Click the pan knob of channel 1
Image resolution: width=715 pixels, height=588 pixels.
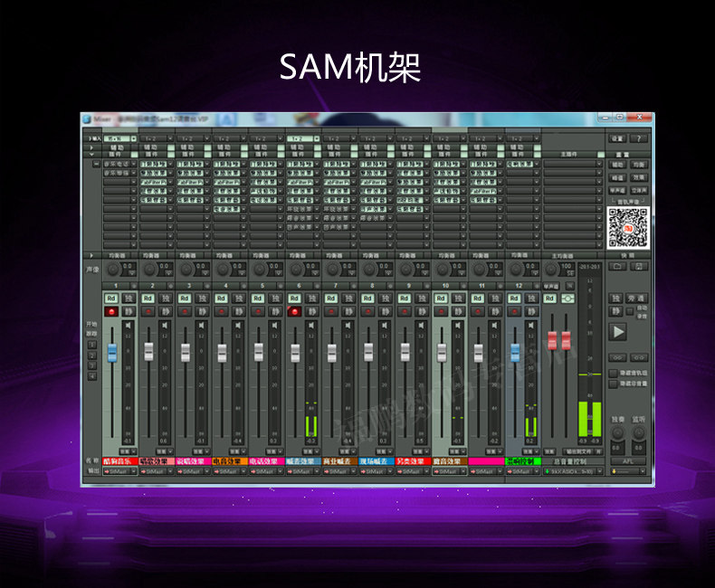(113, 270)
